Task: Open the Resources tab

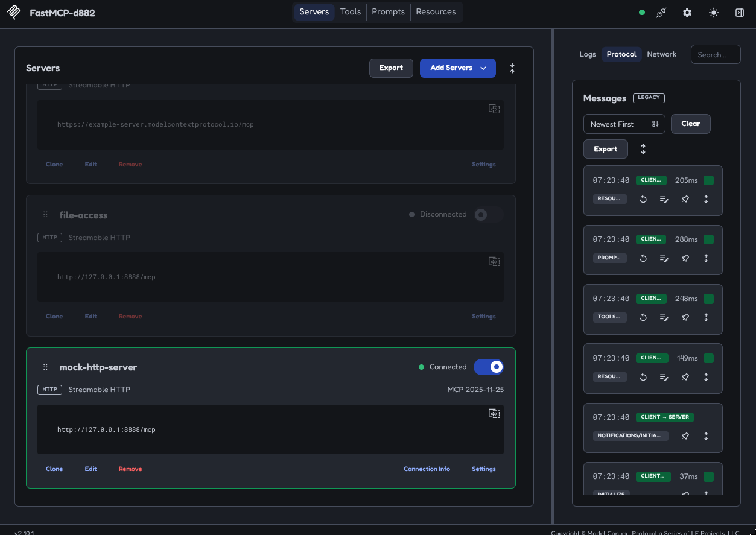Action: coord(436,12)
